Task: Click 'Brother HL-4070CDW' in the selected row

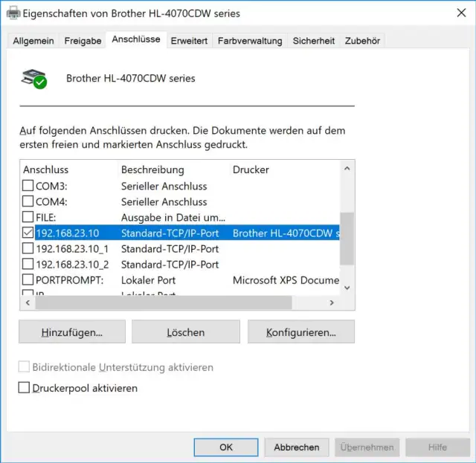Action: [x=283, y=233]
